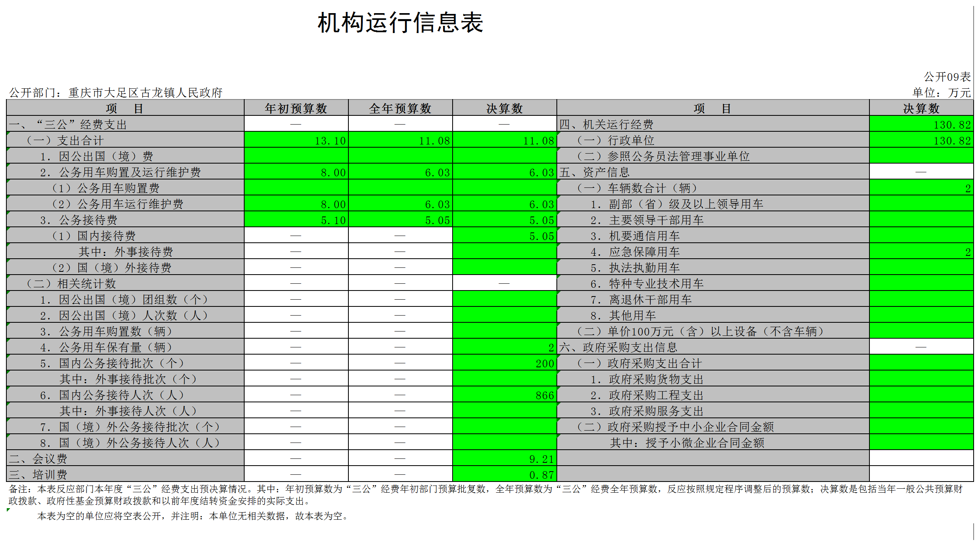Select the row label 其中：外事接待费
Screen dimensions: 980x546
[x=126, y=252]
